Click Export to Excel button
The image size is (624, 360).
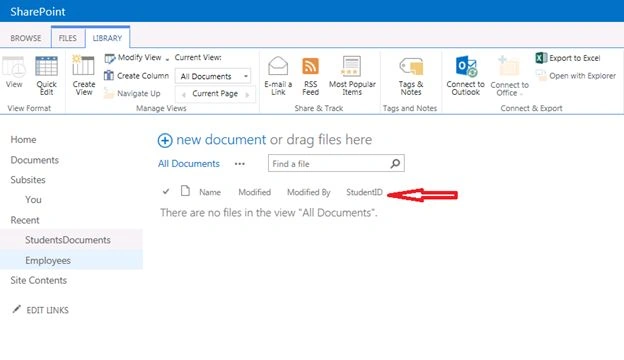[x=568, y=58]
